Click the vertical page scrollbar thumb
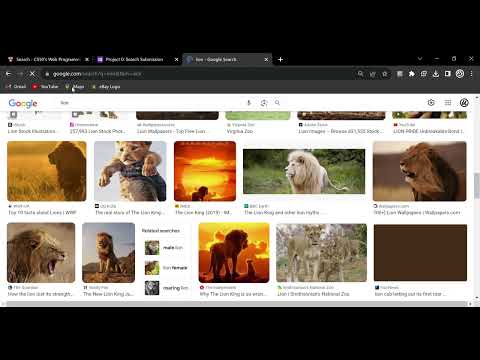Image resolution: width=480 pixels, height=360 pixels. click(x=477, y=185)
